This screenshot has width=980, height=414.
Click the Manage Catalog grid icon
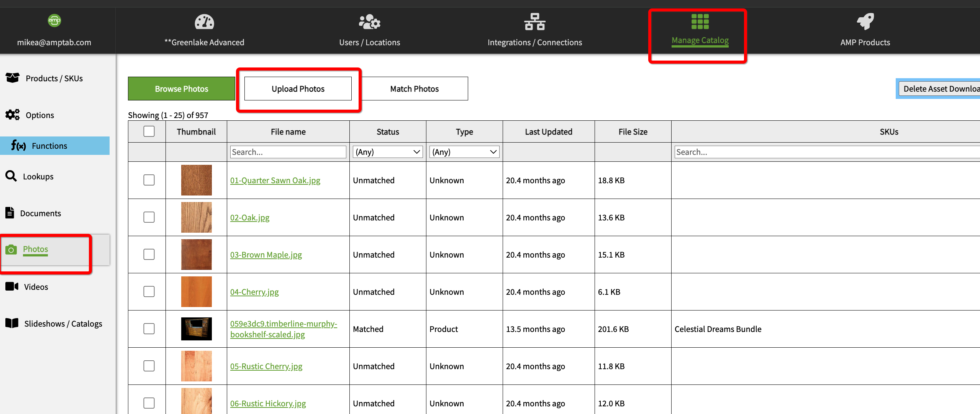[x=700, y=22]
